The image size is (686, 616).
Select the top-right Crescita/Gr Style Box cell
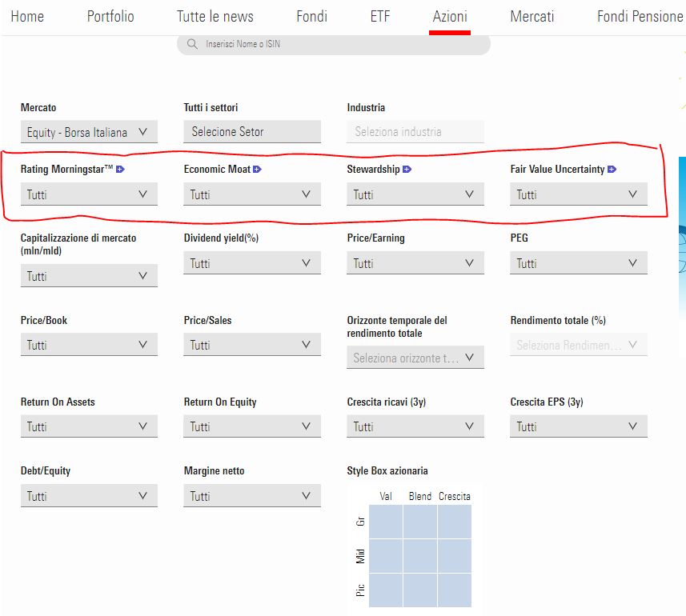coord(455,521)
